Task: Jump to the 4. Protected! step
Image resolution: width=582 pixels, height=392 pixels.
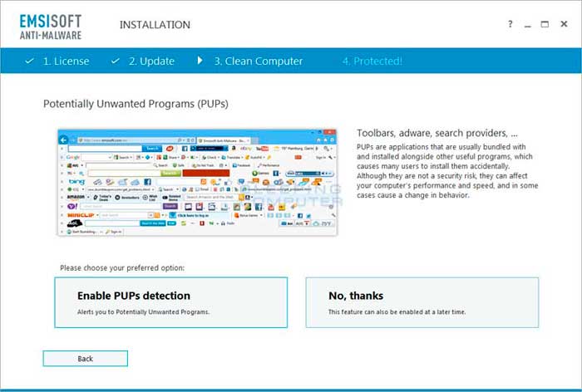Action: tap(372, 61)
